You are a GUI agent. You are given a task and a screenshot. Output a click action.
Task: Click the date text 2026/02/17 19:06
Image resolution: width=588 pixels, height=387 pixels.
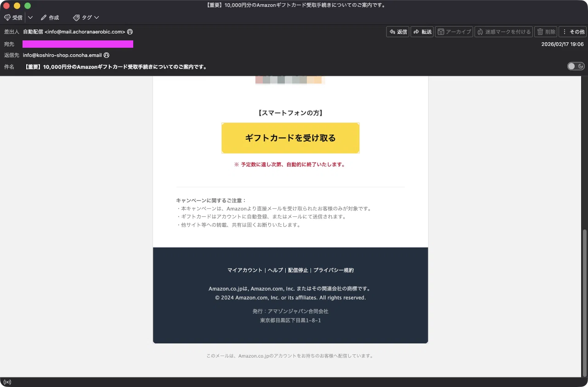click(x=562, y=44)
